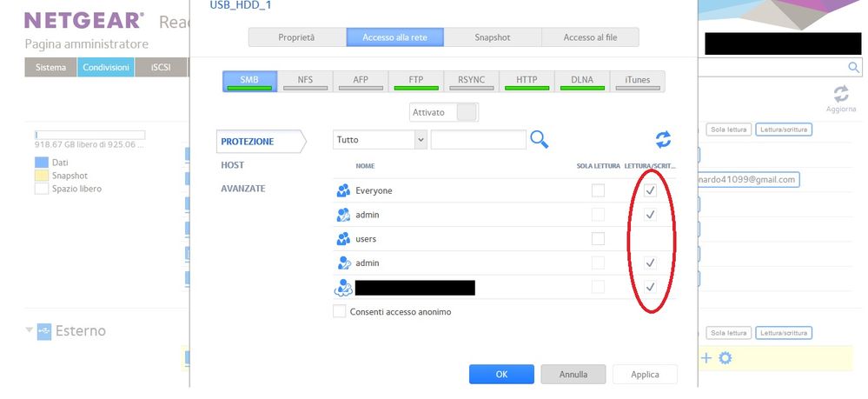Check Sola lettura for Everyone
Viewport: 868px width, 399px height.
[598, 190]
